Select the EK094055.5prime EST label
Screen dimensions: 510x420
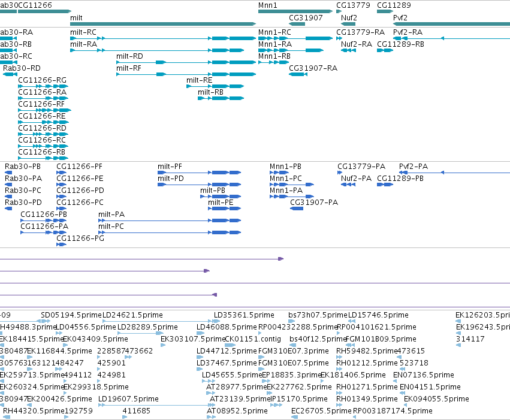(x=436, y=399)
